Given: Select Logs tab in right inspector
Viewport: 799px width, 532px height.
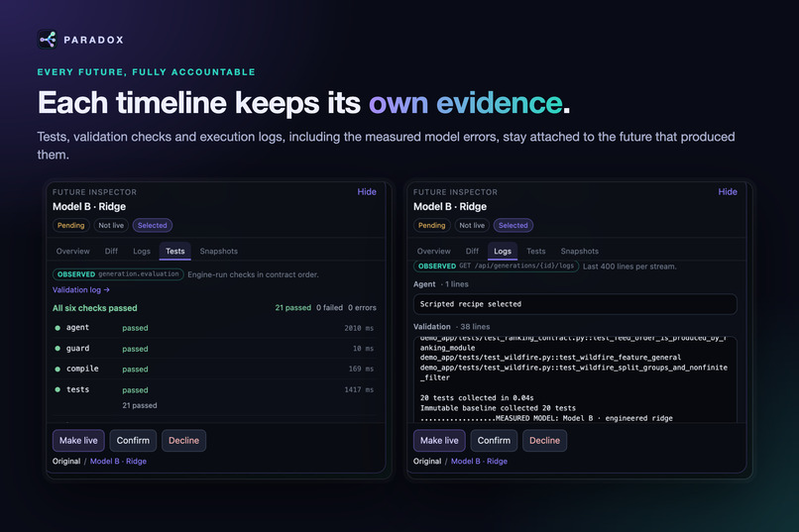Looking at the screenshot, I should (x=503, y=251).
